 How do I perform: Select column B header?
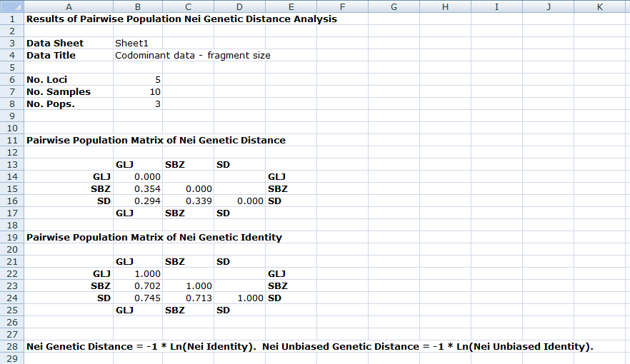(x=138, y=6)
